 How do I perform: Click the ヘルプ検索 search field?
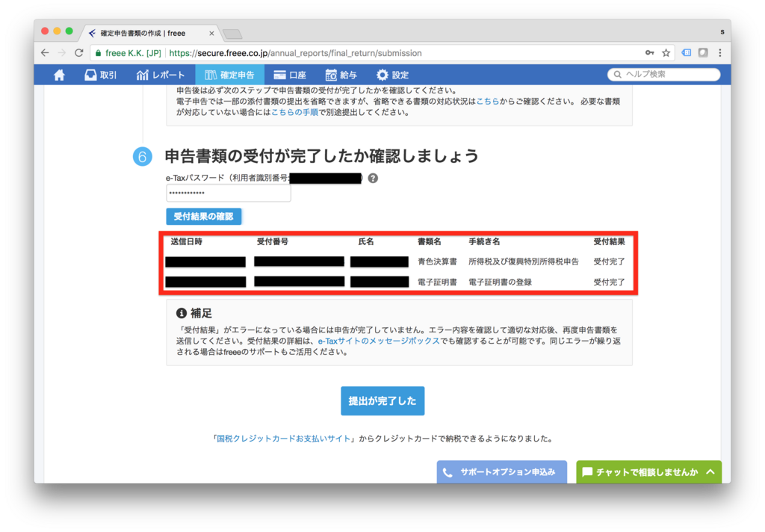(x=664, y=74)
